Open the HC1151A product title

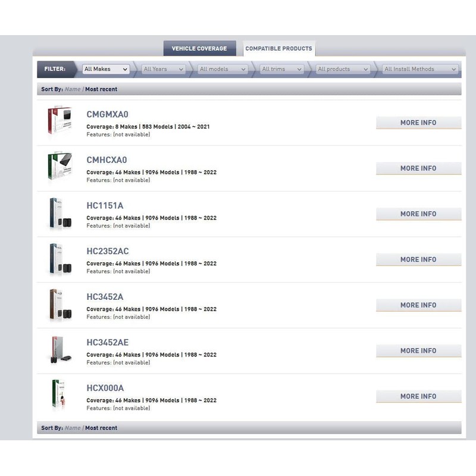[x=105, y=206]
